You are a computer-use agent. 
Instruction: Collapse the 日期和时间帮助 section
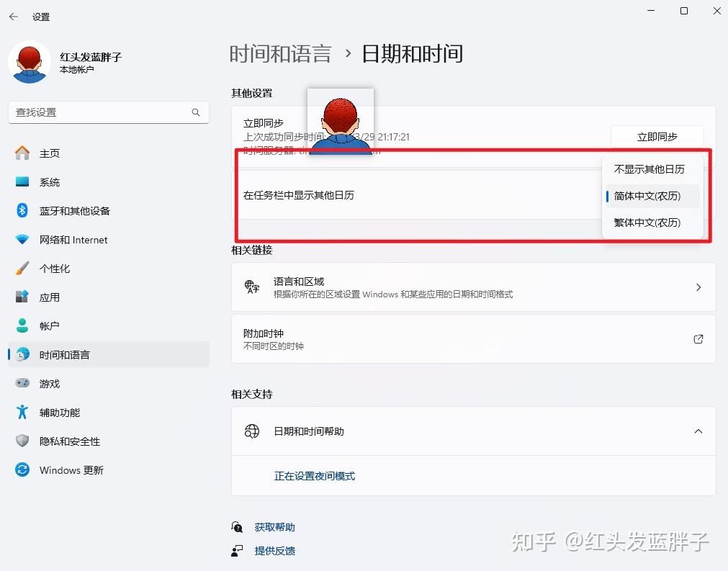[x=698, y=431]
